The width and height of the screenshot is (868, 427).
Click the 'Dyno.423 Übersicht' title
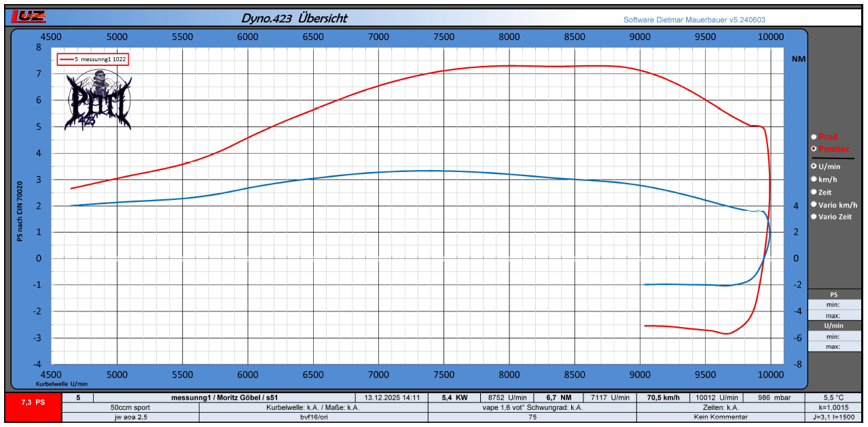tap(294, 18)
